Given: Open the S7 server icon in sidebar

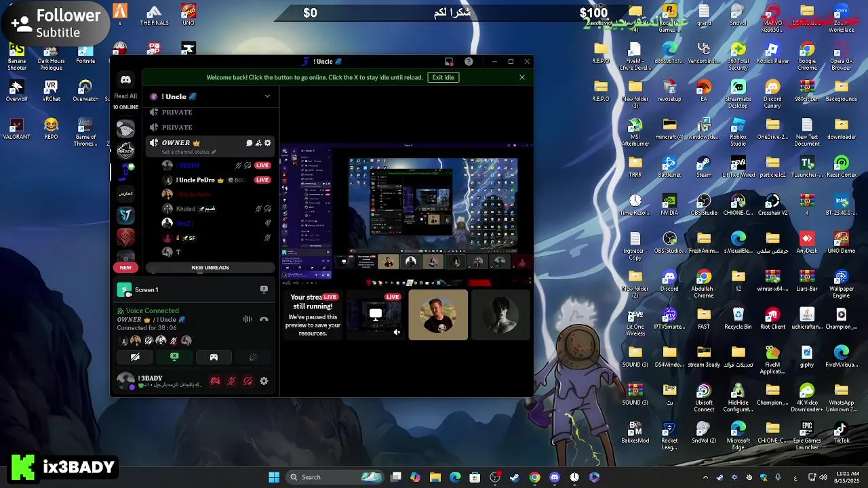Looking at the screenshot, I should coord(125,215).
